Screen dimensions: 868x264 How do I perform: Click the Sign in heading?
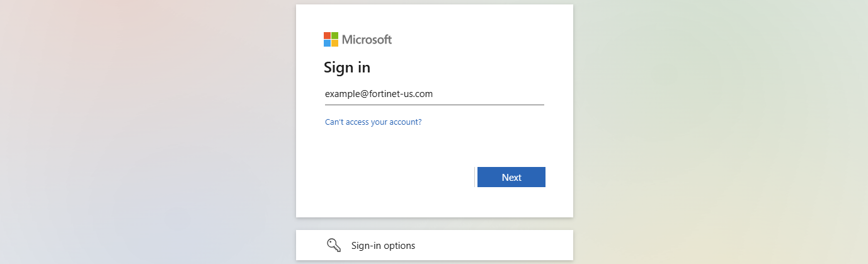(x=347, y=67)
